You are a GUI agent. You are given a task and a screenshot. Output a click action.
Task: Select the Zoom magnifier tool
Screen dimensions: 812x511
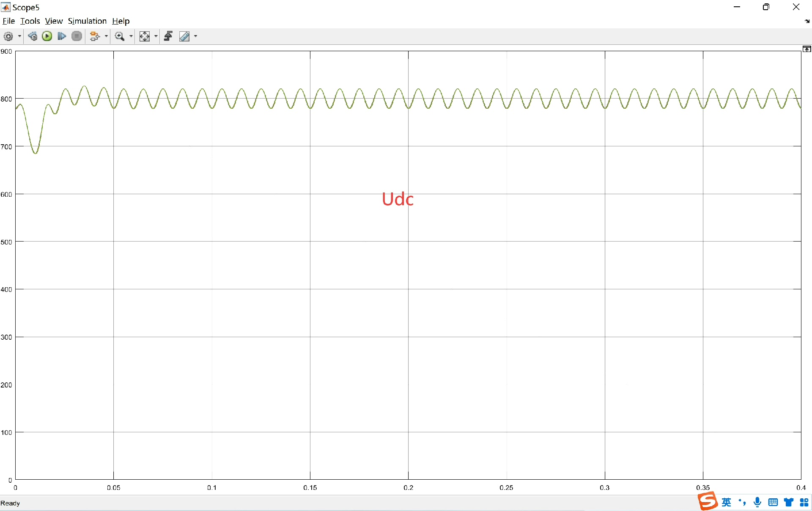120,36
